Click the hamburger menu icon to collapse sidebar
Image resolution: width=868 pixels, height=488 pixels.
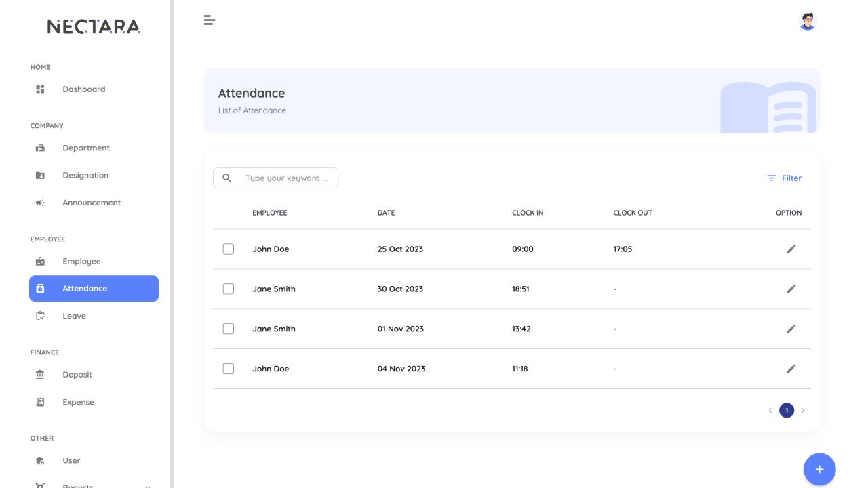(210, 20)
